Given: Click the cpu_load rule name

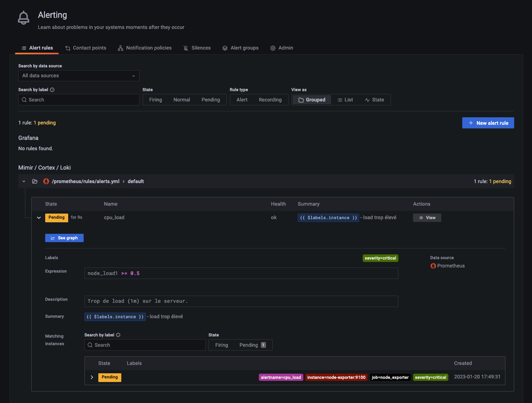Looking at the screenshot, I should coord(114,218).
